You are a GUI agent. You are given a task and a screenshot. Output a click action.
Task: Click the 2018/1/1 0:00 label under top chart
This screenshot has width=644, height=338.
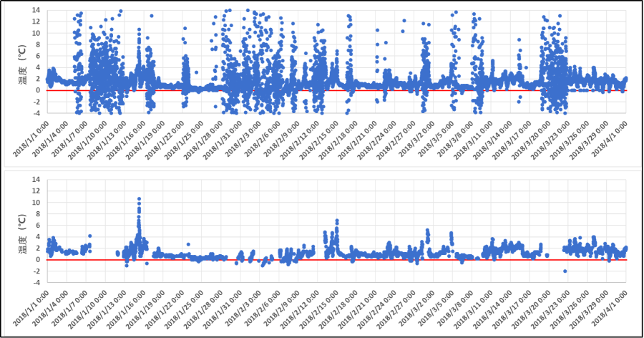point(31,135)
